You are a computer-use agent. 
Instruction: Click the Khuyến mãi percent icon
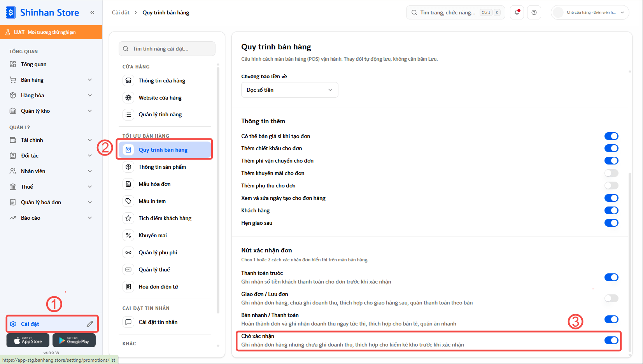[x=128, y=235]
